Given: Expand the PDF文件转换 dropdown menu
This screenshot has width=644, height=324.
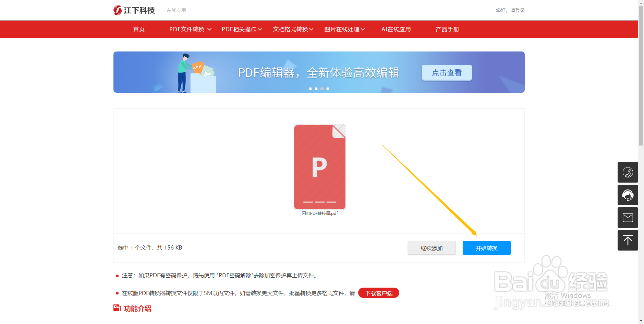Looking at the screenshot, I should click(187, 29).
